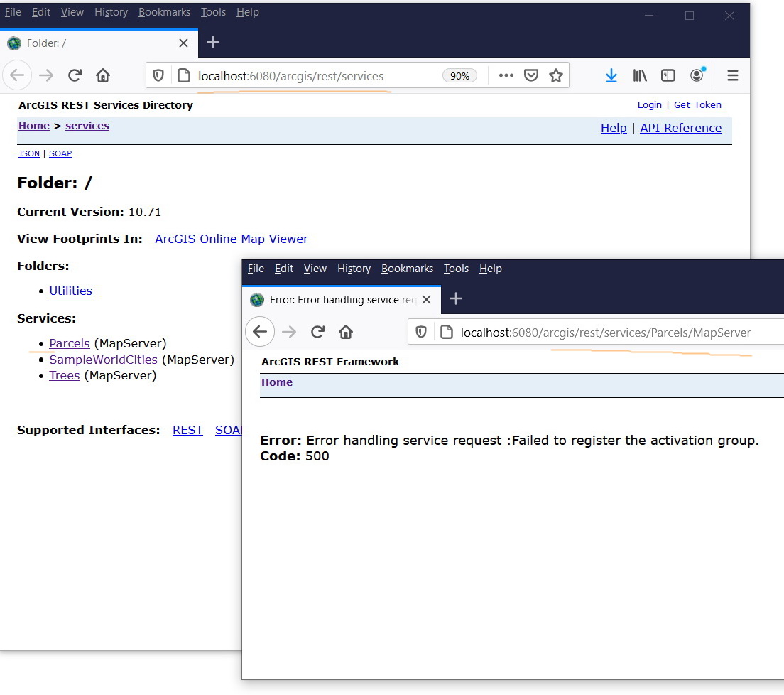This screenshot has height=695, width=784.
Task: Bookmark this page with star icon
Action: coord(556,75)
